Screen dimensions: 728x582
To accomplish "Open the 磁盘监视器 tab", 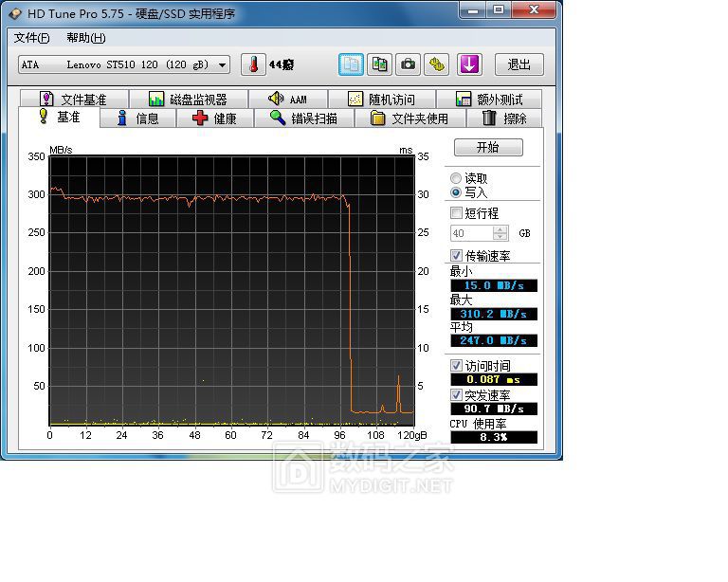I will point(188,100).
